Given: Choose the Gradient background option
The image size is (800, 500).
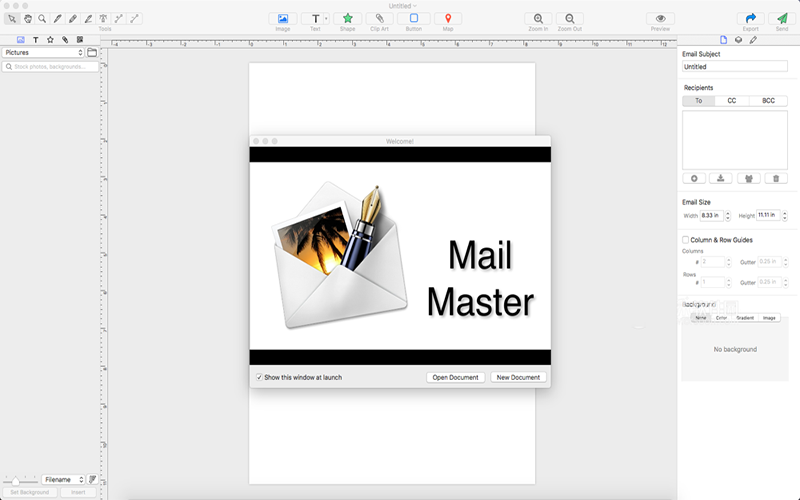Looking at the screenshot, I should (x=745, y=318).
